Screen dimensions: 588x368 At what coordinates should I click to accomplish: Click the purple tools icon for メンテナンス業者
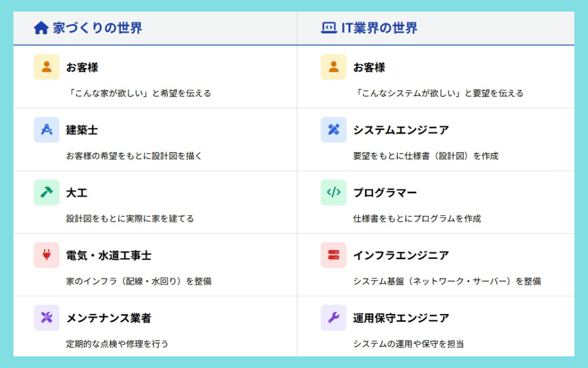[47, 317]
